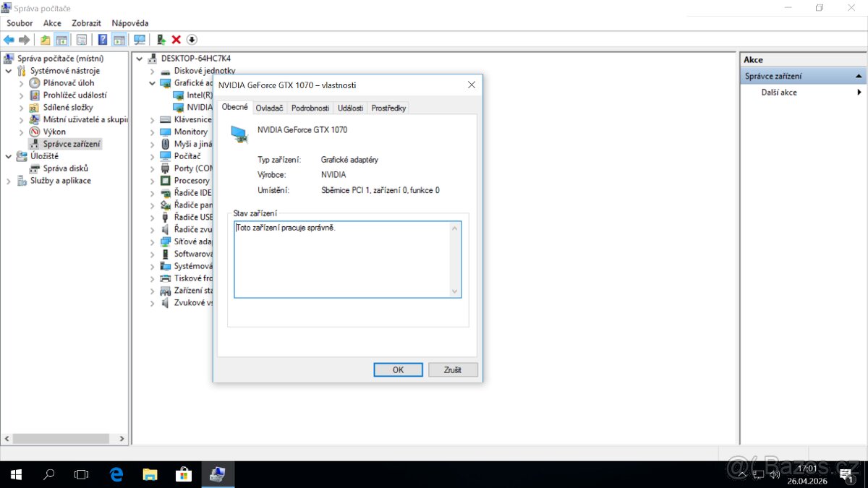Screen dimensions: 868x488
Task: Open the properties sheet toolbar icon
Action: (82, 40)
